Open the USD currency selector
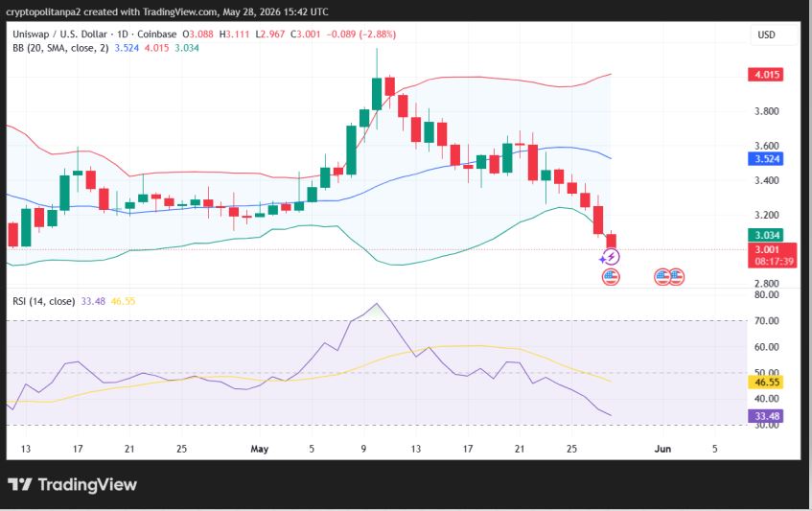 pos(766,35)
